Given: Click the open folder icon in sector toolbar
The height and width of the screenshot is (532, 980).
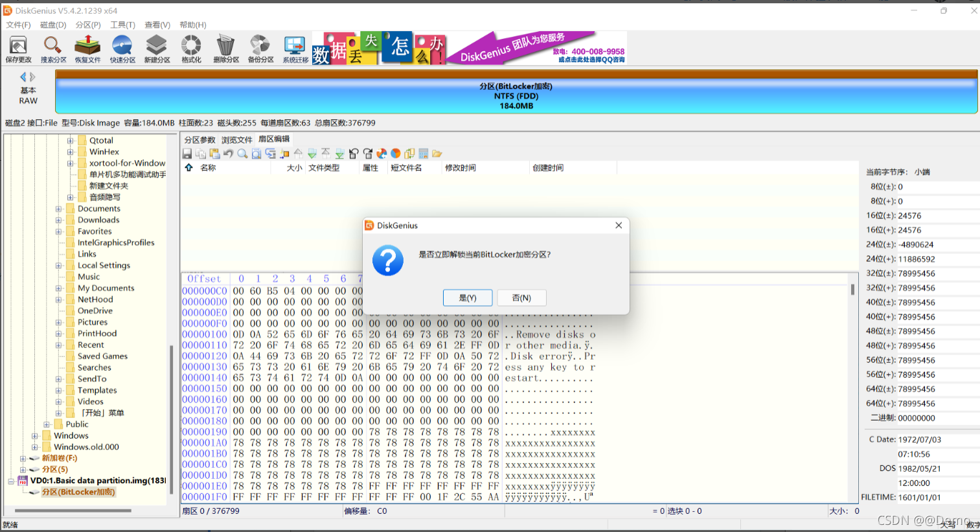Looking at the screenshot, I should pyautogui.click(x=437, y=154).
